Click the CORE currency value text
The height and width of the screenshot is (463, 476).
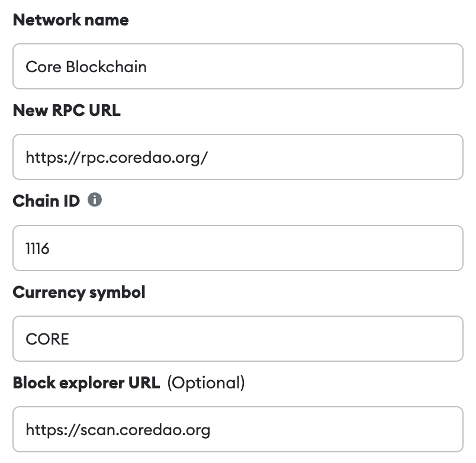click(47, 339)
